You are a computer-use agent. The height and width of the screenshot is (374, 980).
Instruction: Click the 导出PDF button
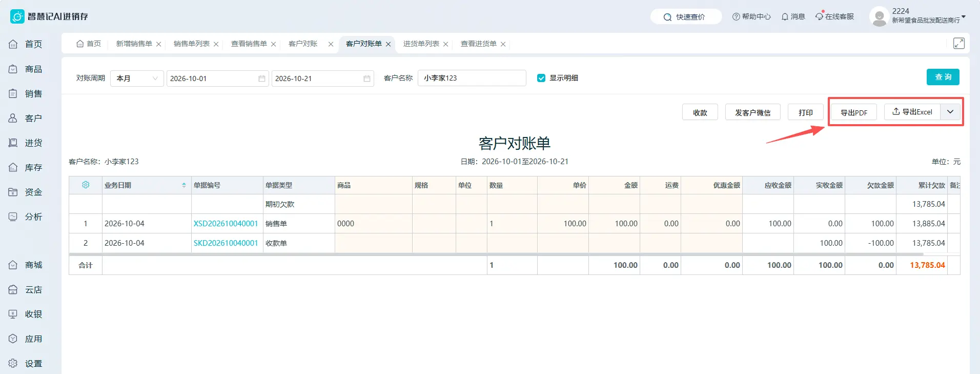point(854,112)
